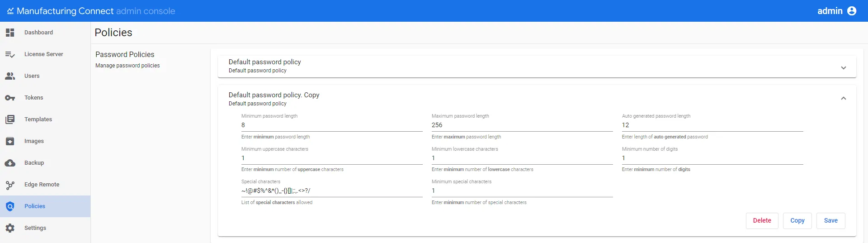Focus the Minimum special characters field
Image resolution: width=868 pixels, height=243 pixels.
click(x=522, y=191)
